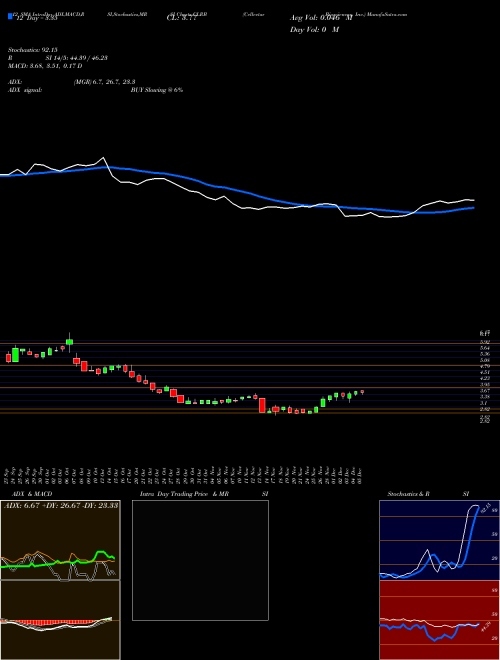The width and height of the screenshot is (500, 660).
Task: Click the 'Avg Vol: 0.046 M' label
Action: (322, 18)
